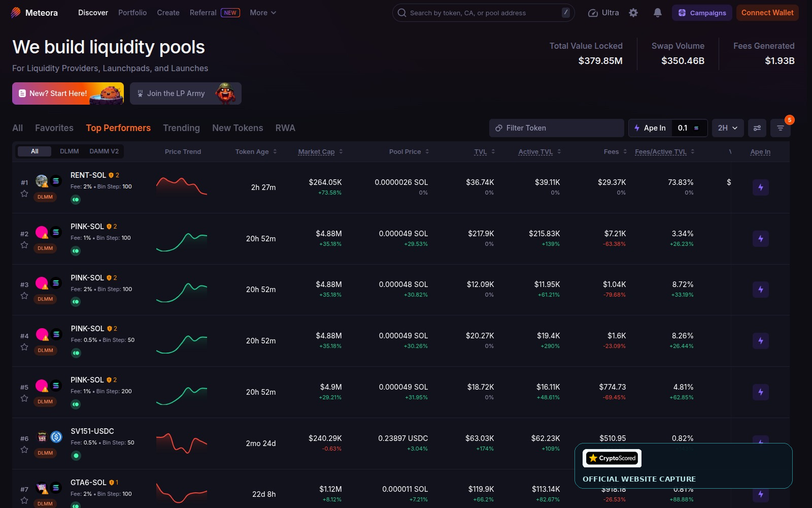812x508 pixels.
Task: Select the DLMM pool type filter
Action: [70, 151]
